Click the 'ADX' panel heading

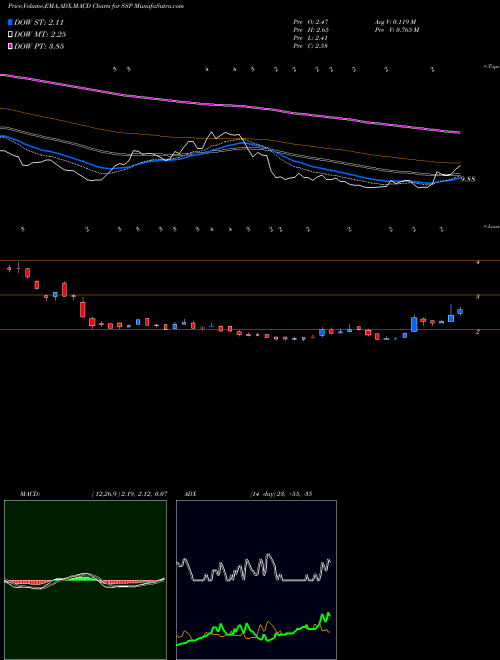pyautogui.click(x=190, y=494)
